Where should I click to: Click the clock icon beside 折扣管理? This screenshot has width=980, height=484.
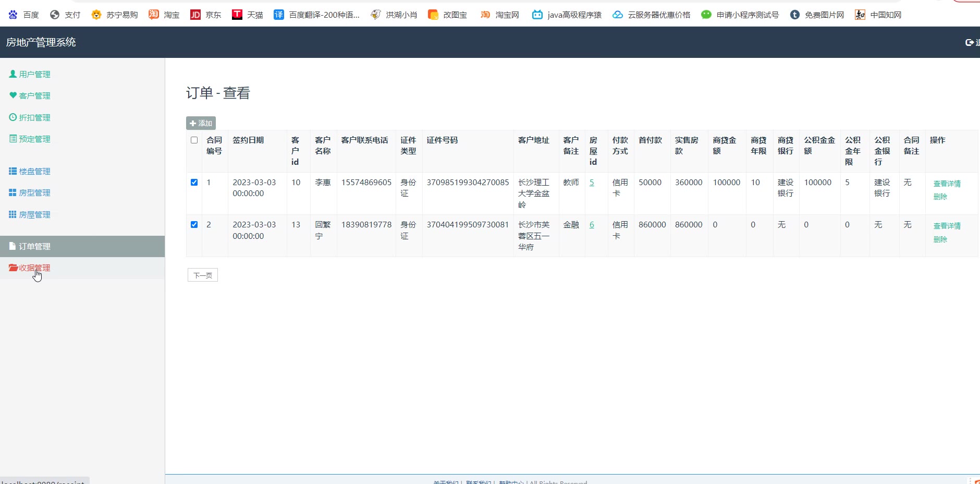(x=13, y=117)
